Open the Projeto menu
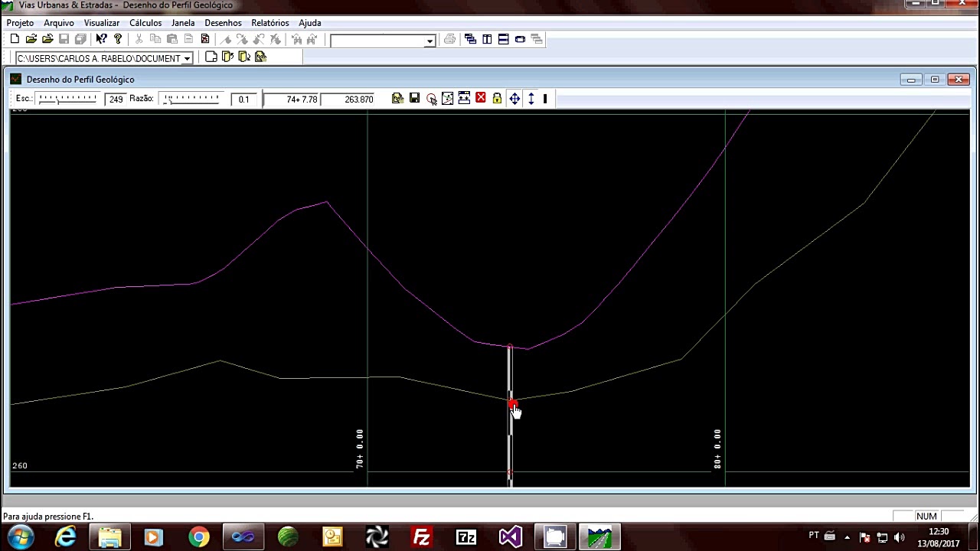Image resolution: width=980 pixels, height=551 pixels. 21,23
